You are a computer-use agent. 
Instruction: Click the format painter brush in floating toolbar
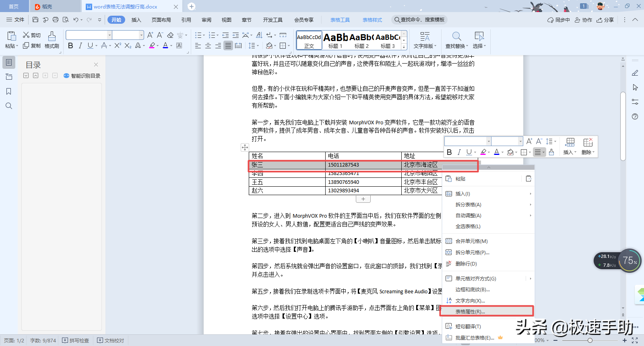point(551,152)
